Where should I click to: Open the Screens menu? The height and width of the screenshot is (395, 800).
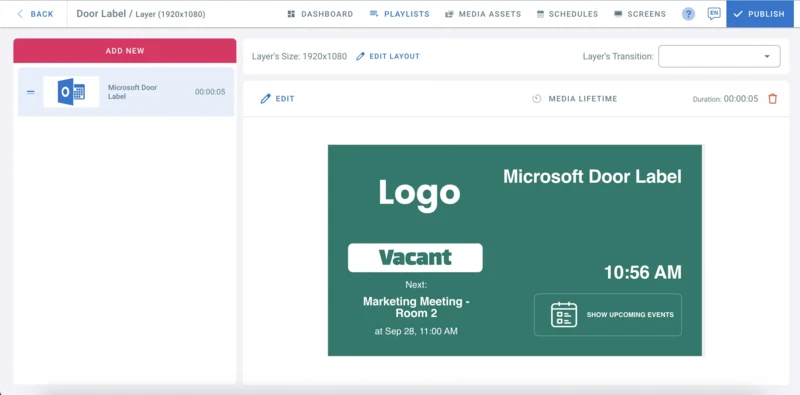646,14
